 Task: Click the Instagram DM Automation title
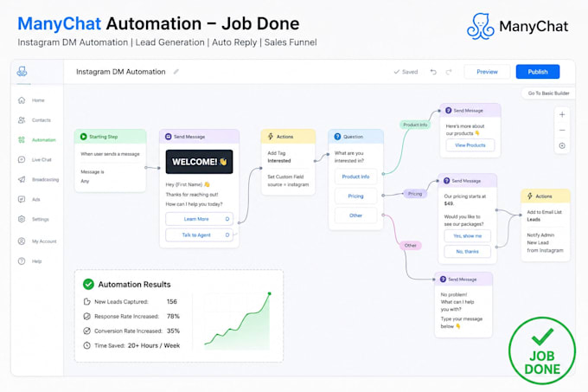pyautogui.click(x=121, y=72)
